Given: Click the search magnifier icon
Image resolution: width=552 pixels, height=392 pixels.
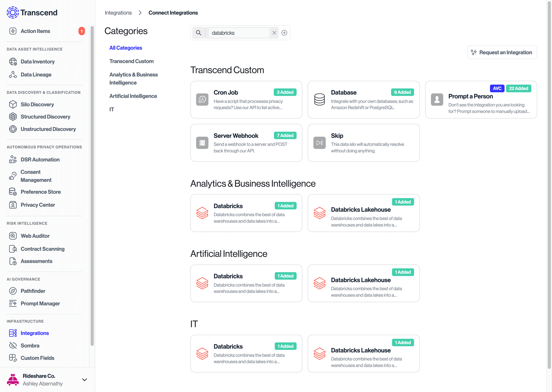Looking at the screenshot, I should [x=199, y=33].
